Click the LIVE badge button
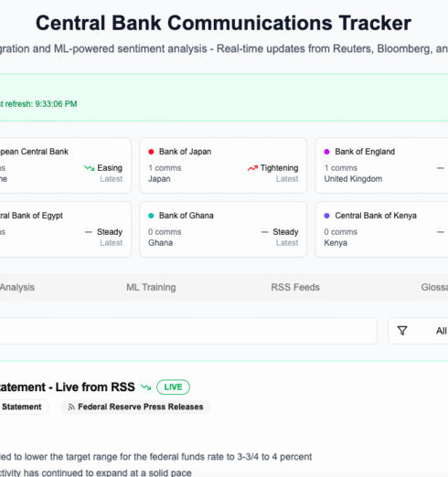Screen dimensions: 448x477 click(173, 387)
